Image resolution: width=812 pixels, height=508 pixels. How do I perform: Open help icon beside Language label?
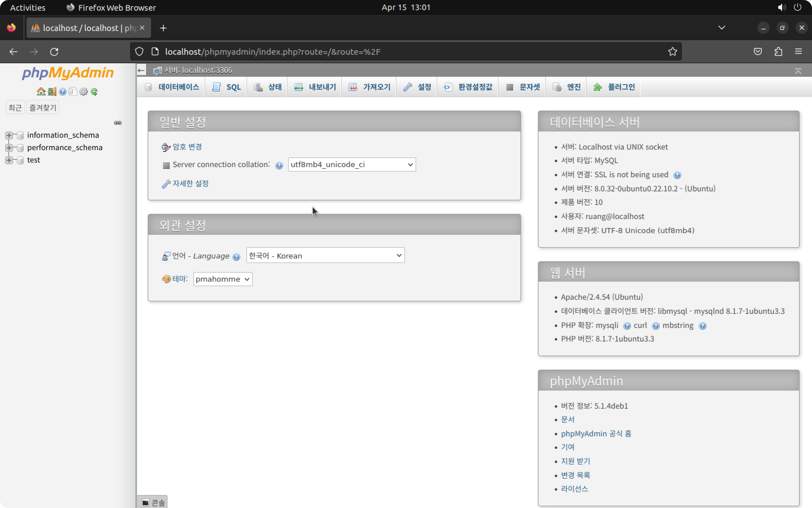point(236,257)
